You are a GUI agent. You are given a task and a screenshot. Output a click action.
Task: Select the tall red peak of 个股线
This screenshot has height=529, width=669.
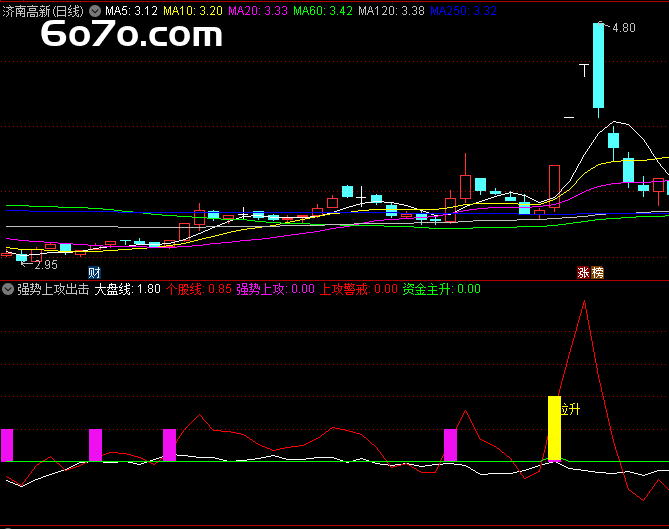click(584, 302)
